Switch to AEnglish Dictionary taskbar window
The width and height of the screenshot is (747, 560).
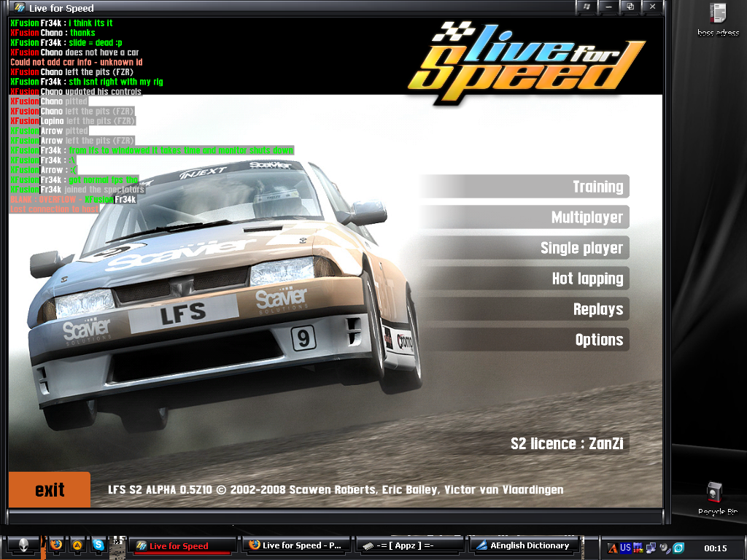pyautogui.click(x=525, y=545)
